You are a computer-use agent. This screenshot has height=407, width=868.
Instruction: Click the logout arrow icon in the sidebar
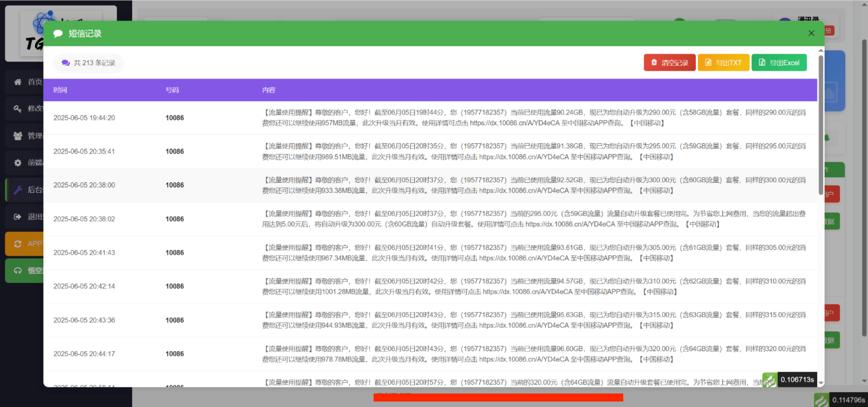click(18, 217)
